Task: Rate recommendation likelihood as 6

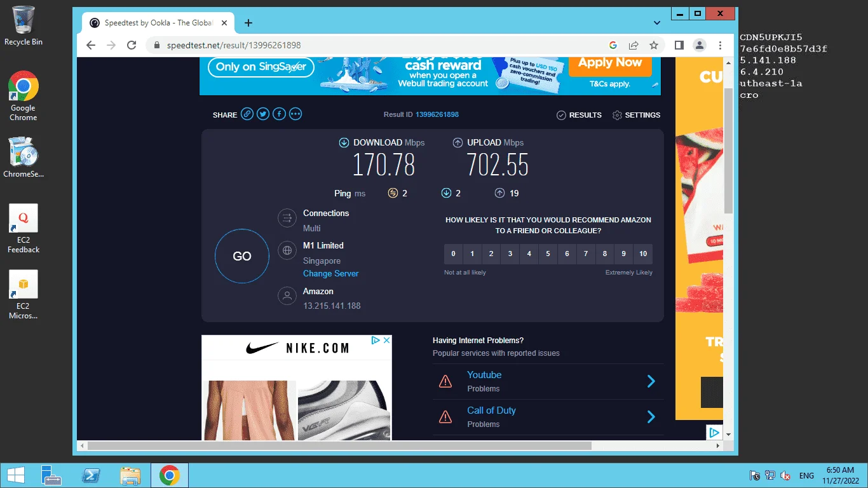Action: [567, 254]
